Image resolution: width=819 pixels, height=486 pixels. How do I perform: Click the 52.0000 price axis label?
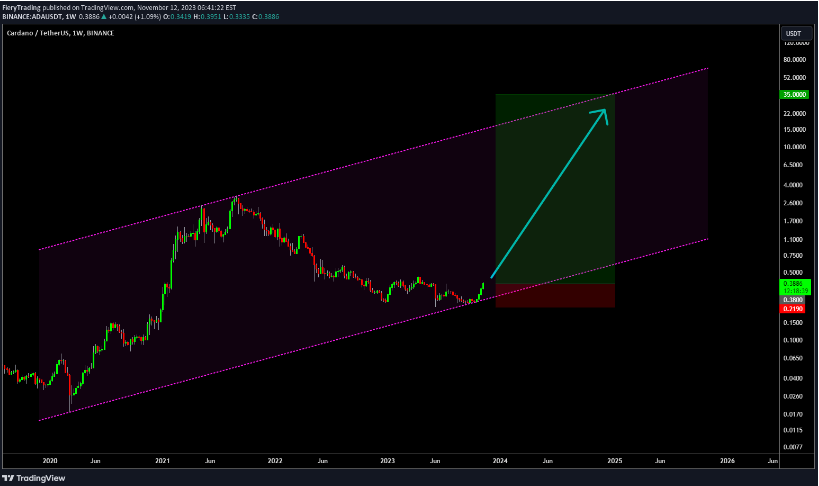point(794,78)
